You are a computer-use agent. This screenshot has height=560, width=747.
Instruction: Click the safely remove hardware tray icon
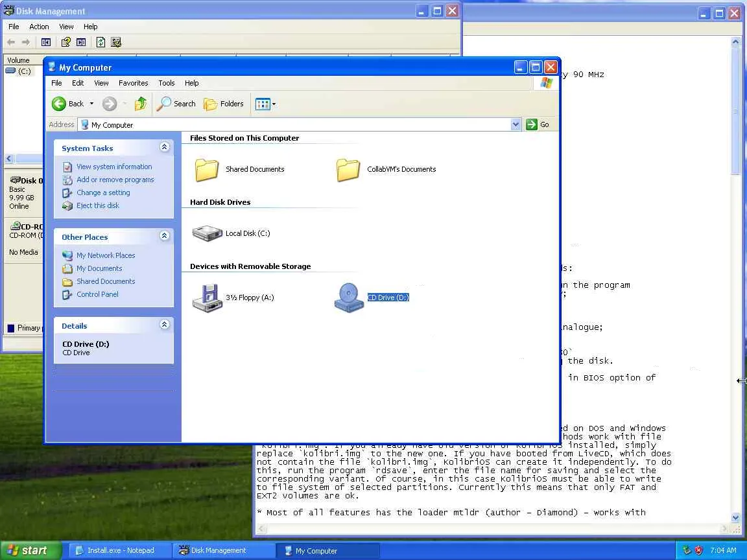point(687,550)
